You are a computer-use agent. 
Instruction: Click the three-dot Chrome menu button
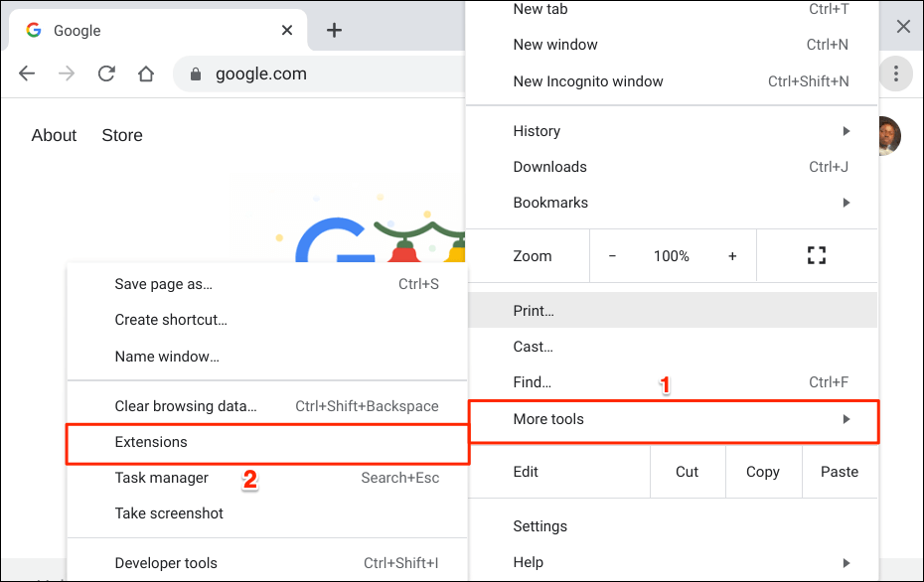[896, 73]
